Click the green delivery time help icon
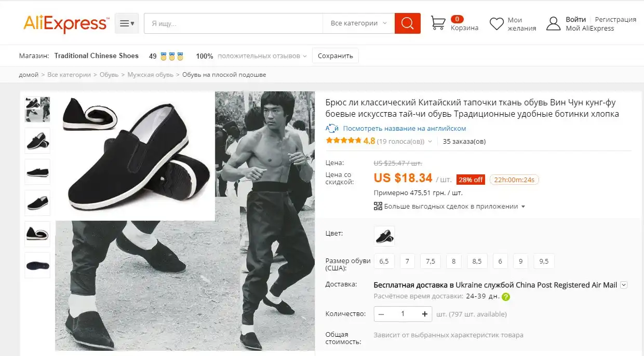Screen dimensions: 644x356 click(505, 297)
